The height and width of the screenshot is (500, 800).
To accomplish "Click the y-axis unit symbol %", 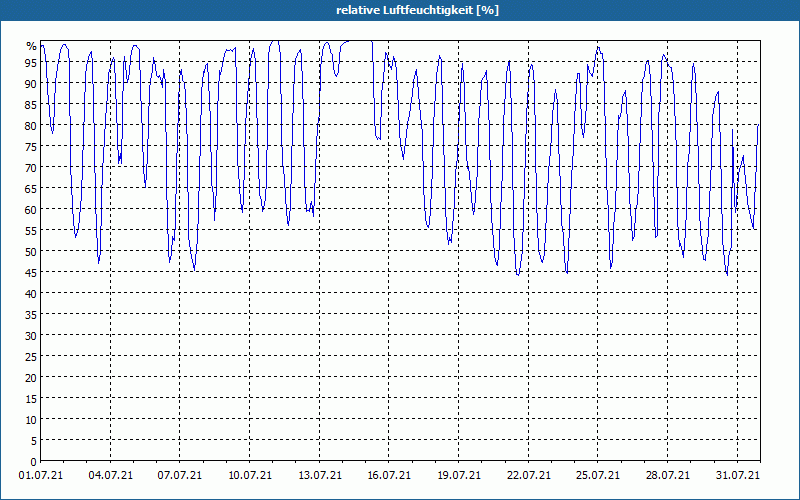I will 32,46.
